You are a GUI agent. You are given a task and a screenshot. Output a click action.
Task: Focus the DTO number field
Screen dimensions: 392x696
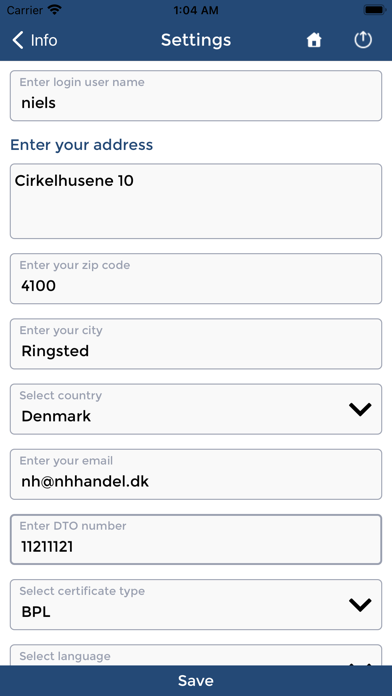pos(196,539)
